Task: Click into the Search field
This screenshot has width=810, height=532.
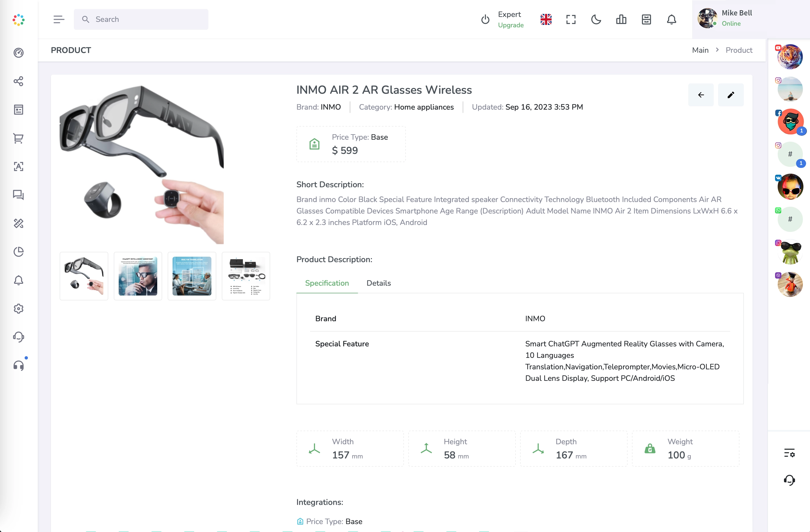Action: (x=146, y=19)
